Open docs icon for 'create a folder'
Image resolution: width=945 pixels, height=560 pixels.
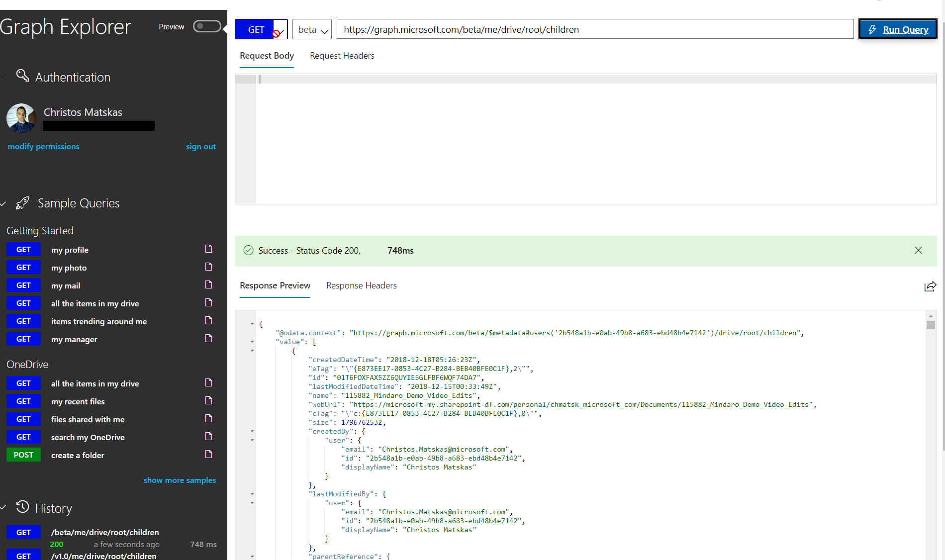pos(209,454)
